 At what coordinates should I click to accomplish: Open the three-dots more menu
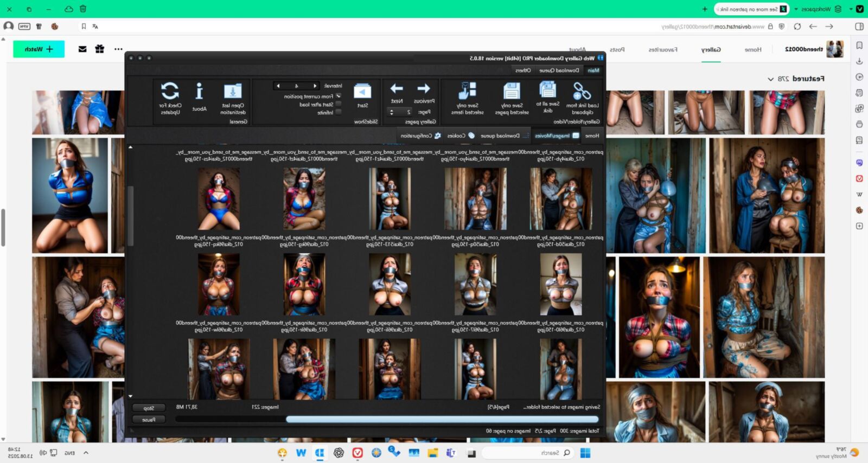click(118, 49)
